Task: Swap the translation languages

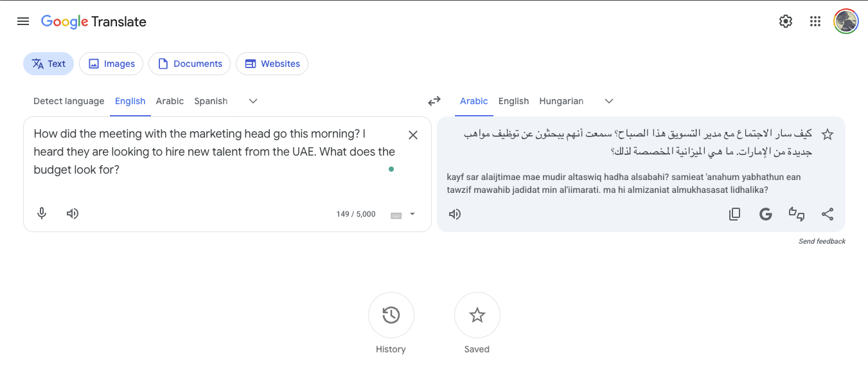Action: (x=434, y=101)
